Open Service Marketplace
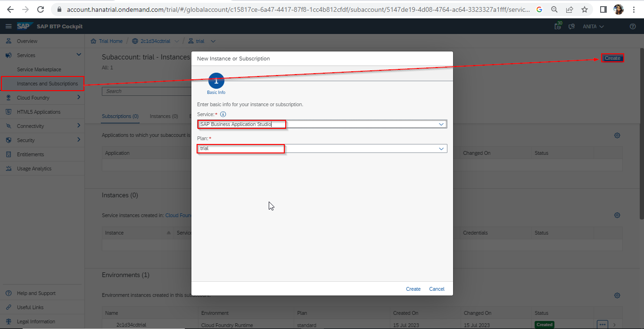The height and width of the screenshot is (329, 644). pyautogui.click(x=39, y=69)
